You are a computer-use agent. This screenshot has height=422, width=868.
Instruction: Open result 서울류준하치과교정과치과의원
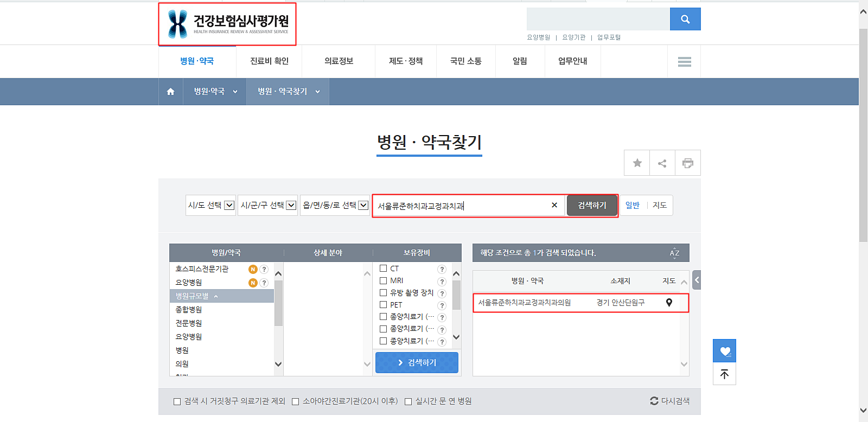tap(524, 303)
